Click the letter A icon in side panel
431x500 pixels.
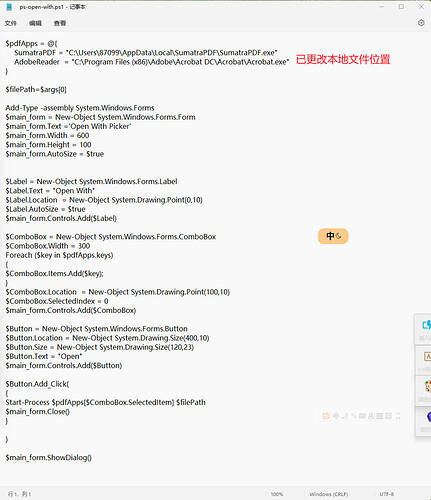[427, 357]
